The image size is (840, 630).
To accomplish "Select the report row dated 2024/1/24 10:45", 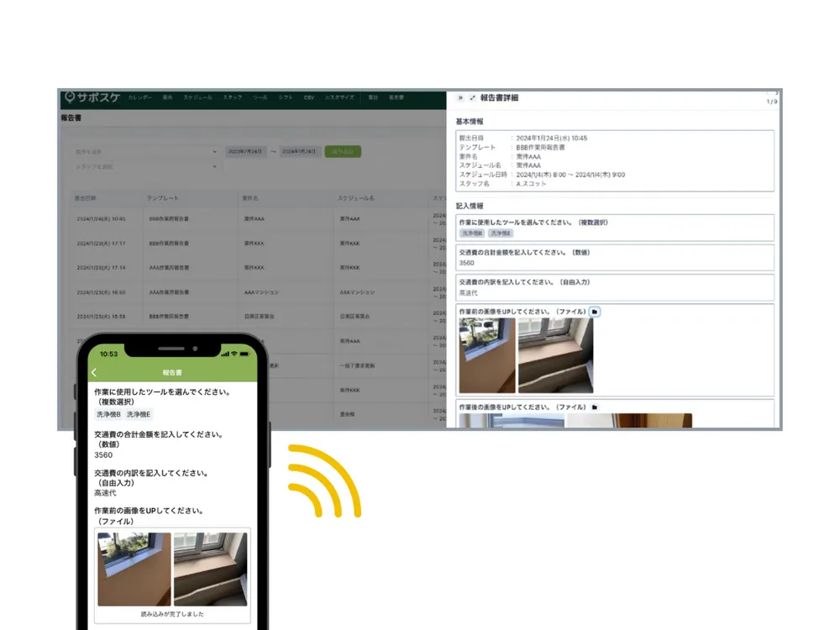I will click(x=258, y=218).
